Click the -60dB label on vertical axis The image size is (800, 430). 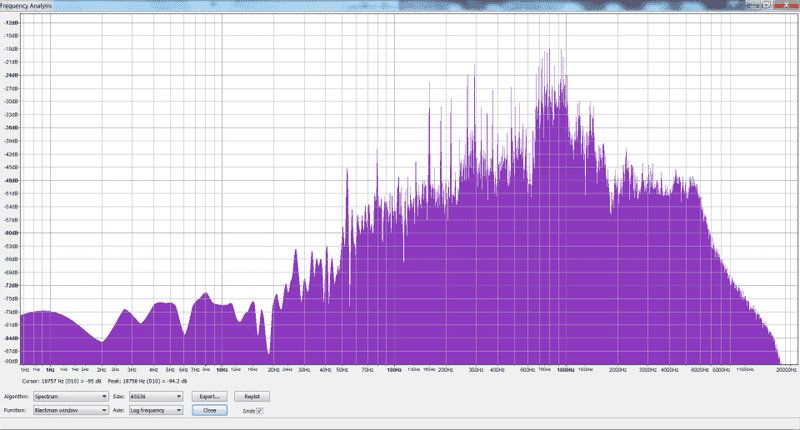point(12,232)
